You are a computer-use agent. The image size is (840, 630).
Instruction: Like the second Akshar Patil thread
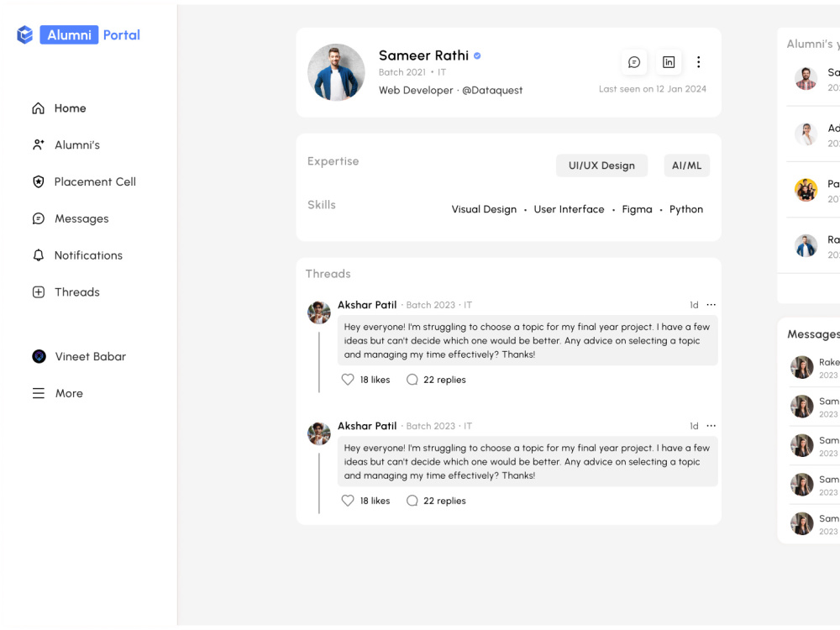[x=348, y=501]
